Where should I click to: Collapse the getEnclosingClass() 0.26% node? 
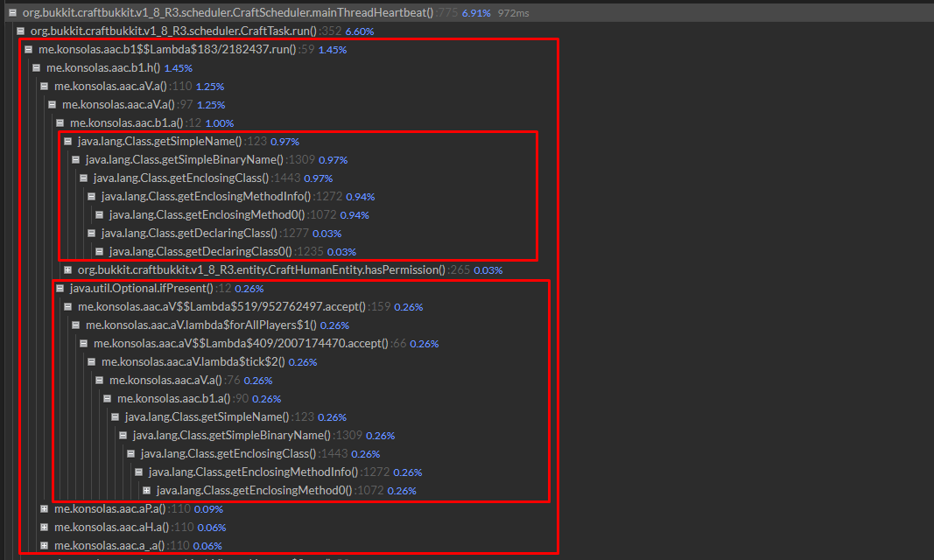point(130,454)
